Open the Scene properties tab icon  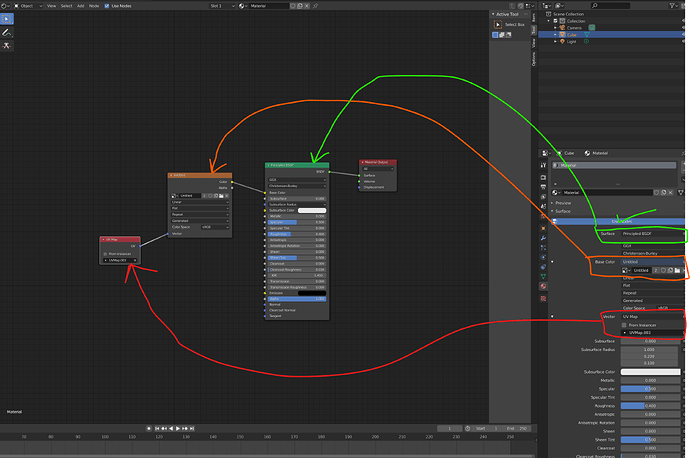tap(543, 206)
